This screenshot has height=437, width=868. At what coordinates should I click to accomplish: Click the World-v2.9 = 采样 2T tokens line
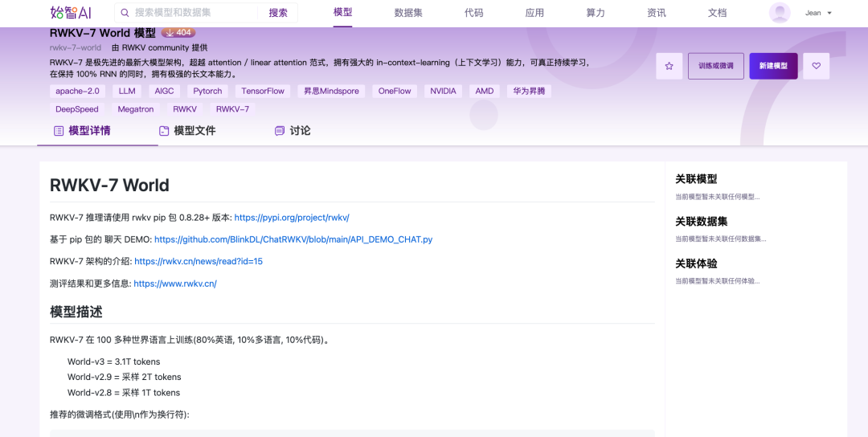[124, 378]
